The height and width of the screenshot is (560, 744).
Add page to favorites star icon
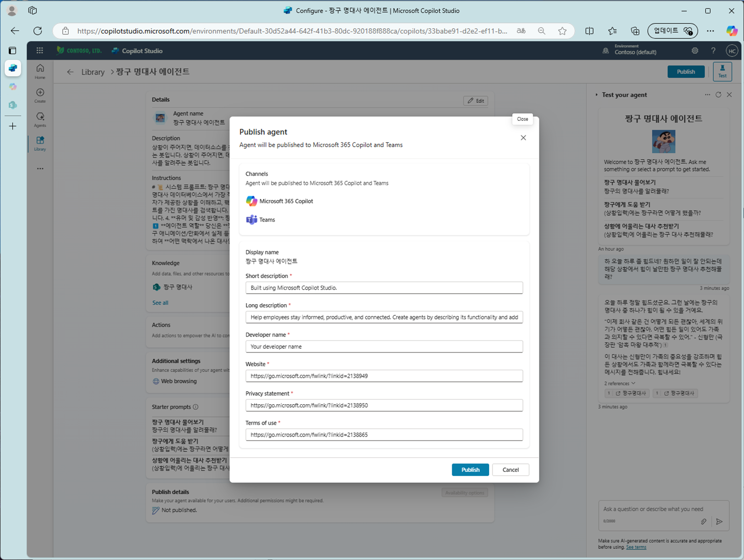(x=562, y=31)
